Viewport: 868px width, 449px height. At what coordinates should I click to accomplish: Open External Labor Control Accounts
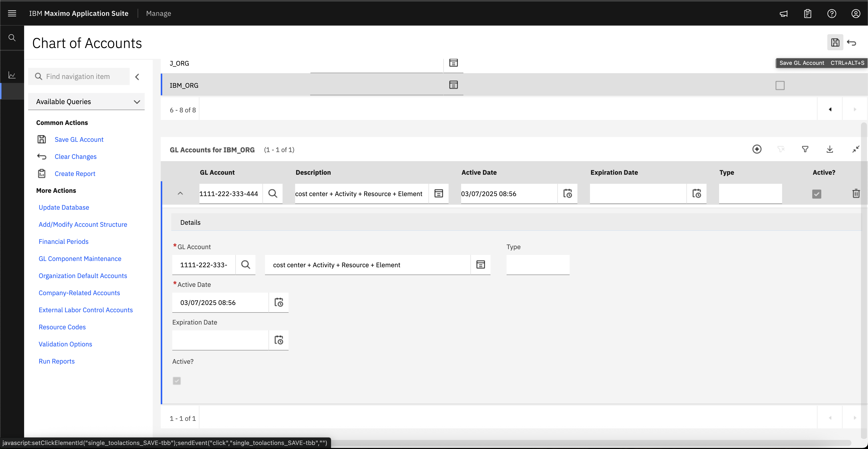86,310
